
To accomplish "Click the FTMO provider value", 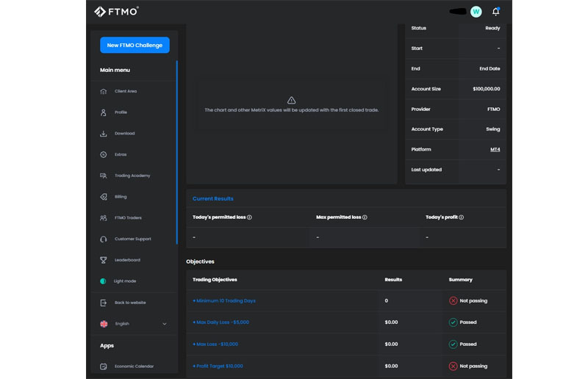I will [x=493, y=109].
